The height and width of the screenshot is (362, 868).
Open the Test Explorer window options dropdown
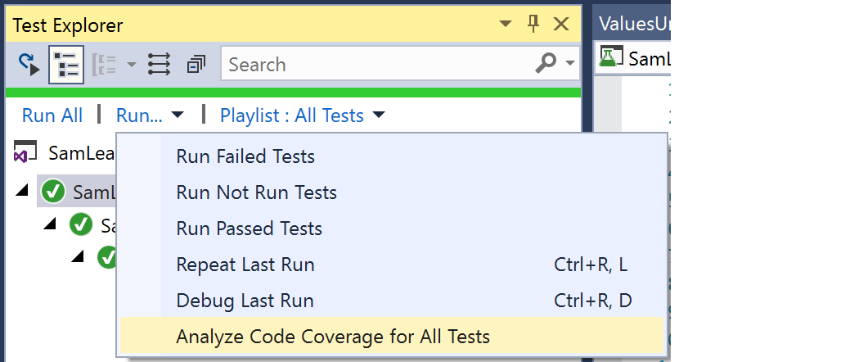pyautogui.click(x=506, y=25)
